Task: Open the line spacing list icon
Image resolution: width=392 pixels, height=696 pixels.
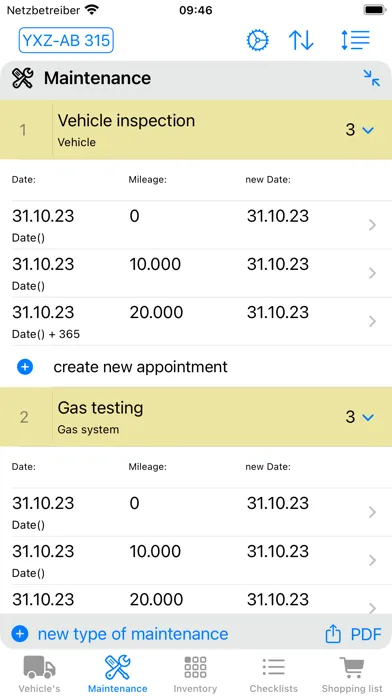Action: [x=355, y=40]
